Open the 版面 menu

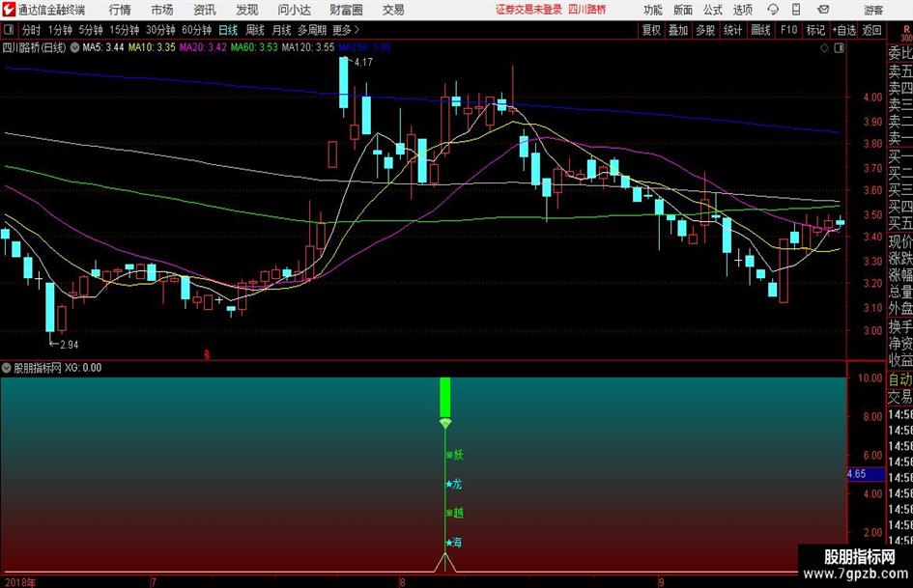pos(683,10)
